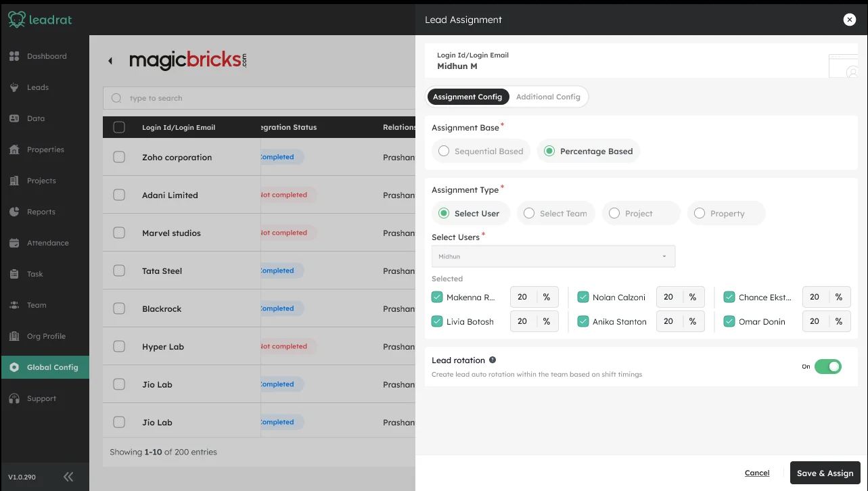Image resolution: width=868 pixels, height=491 pixels.
Task: Uncheck the Omar Donin checkbox
Action: pos(729,321)
